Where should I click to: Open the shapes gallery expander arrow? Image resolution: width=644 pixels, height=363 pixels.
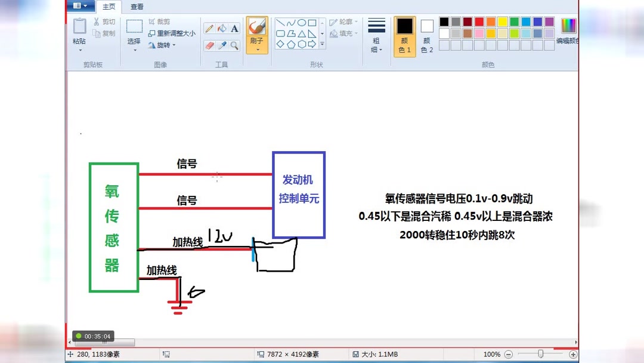pyautogui.click(x=322, y=44)
